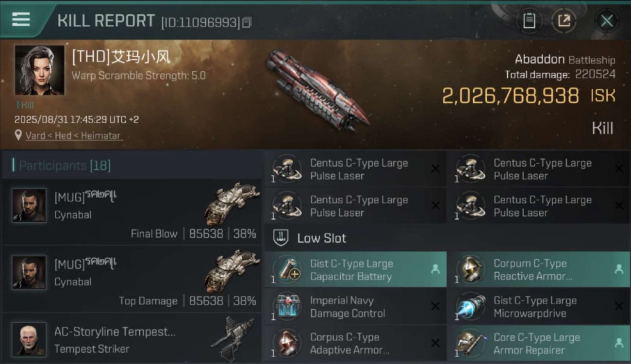This screenshot has width=631, height=364.
Task: Click the Tempest Striker ship icon
Action: pos(232,338)
